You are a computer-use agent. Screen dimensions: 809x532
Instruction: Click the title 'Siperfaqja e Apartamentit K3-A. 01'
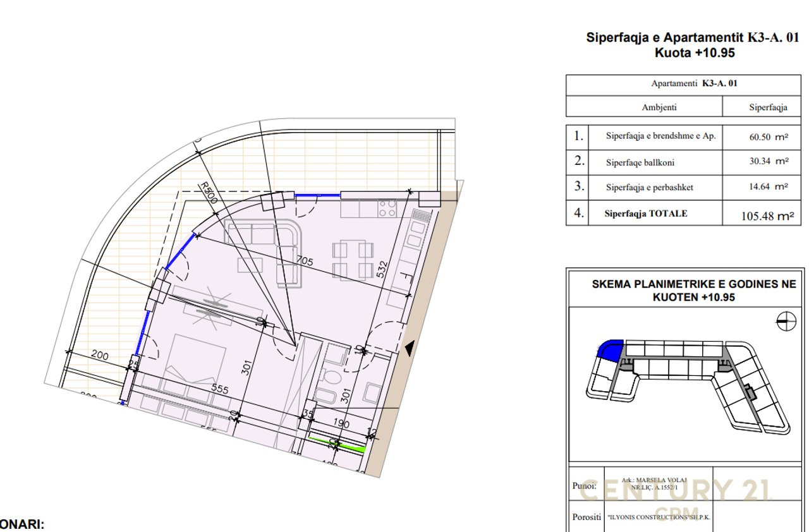pyautogui.click(x=693, y=37)
